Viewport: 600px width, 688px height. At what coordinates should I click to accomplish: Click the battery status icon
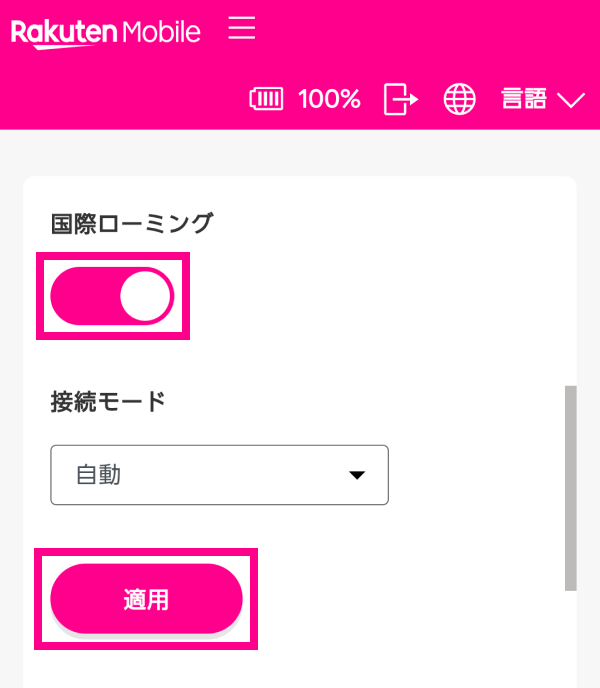coord(266,99)
